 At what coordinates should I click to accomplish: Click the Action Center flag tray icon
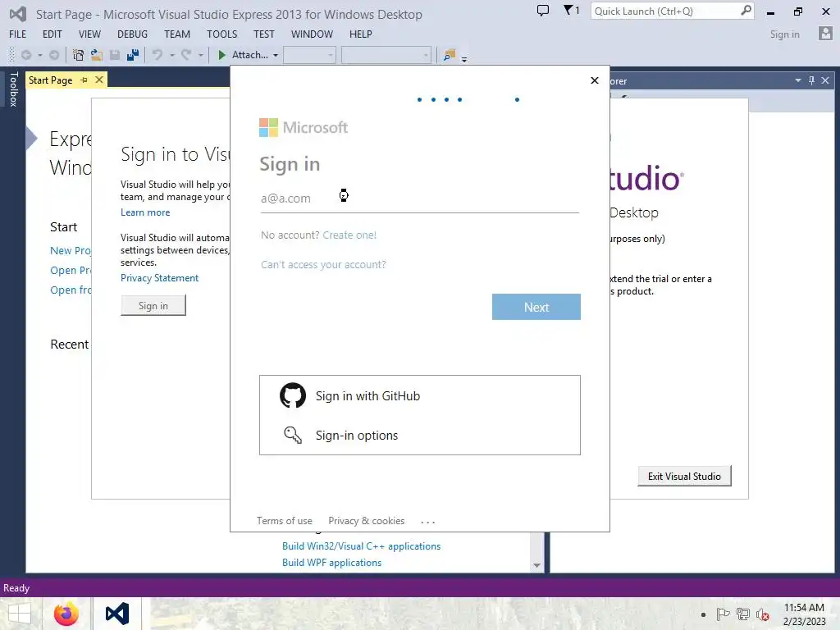[723, 614]
